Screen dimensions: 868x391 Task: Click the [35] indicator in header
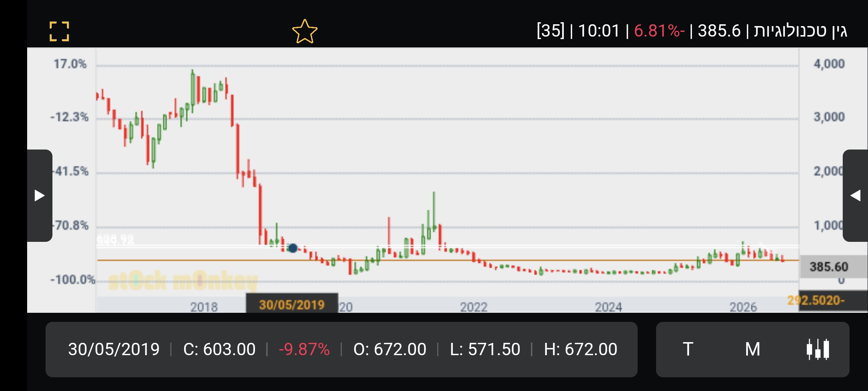pyautogui.click(x=550, y=31)
